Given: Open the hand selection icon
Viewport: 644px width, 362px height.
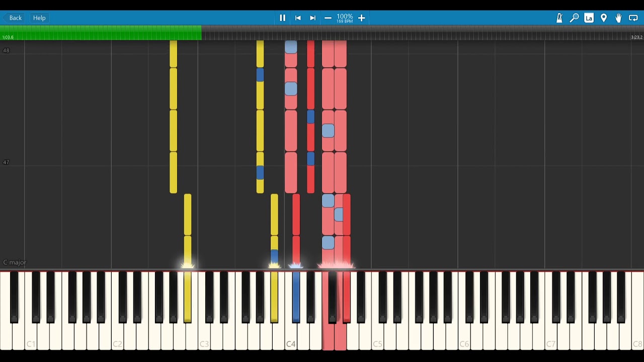Looking at the screenshot, I should point(618,18).
